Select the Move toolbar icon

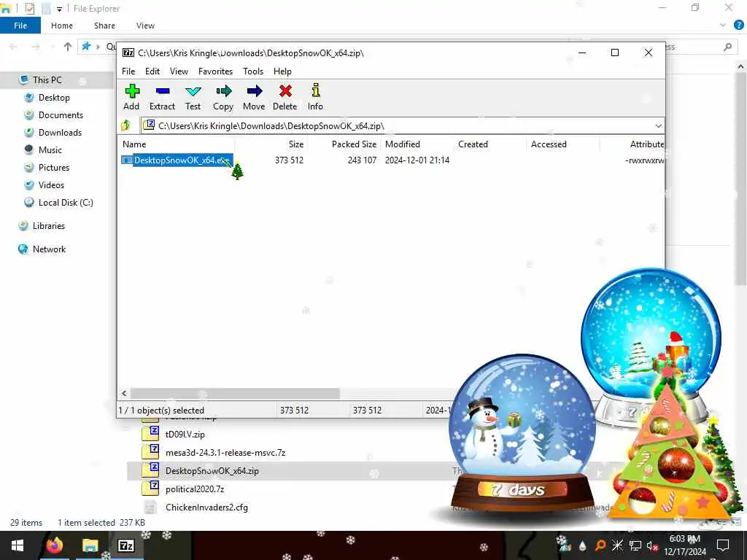tap(254, 97)
